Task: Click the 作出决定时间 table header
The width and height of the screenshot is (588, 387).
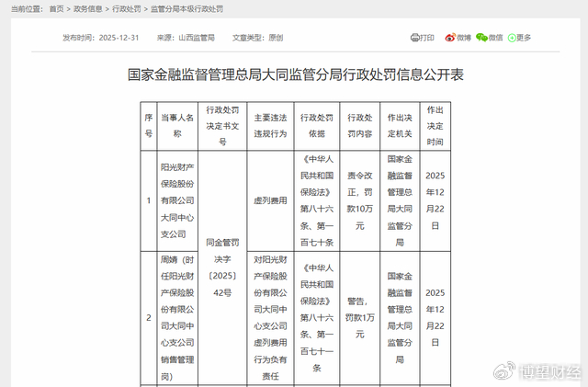Action: pos(435,126)
